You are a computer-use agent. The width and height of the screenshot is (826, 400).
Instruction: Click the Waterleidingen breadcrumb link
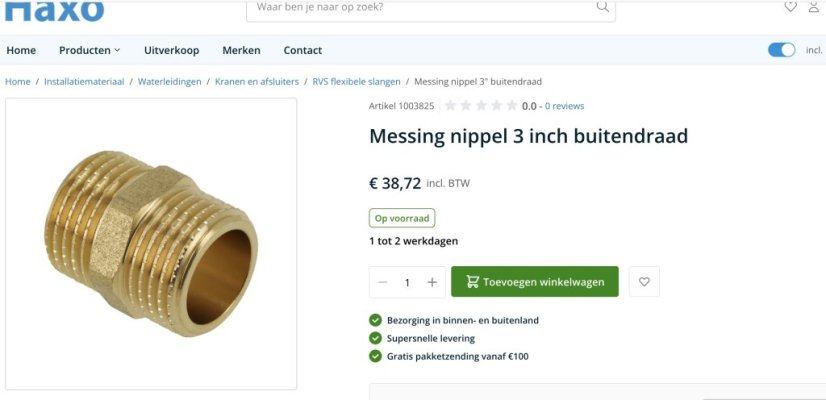pyautogui.click(x=169, y=82)
